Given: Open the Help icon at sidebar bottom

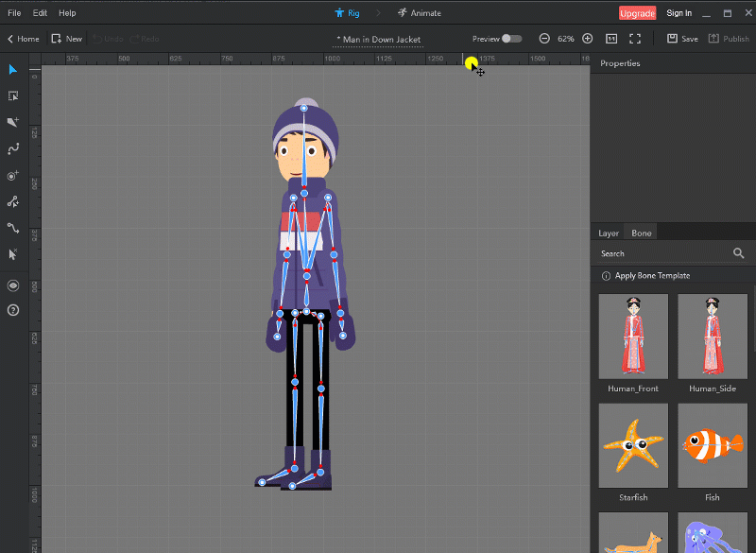Looking at the screenshot, I should (x=13, y=311).
